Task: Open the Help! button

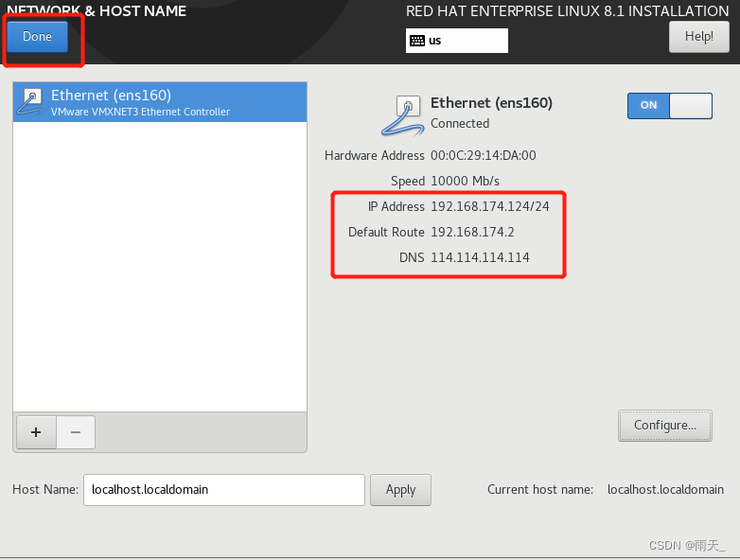Action: click(699, 36)
